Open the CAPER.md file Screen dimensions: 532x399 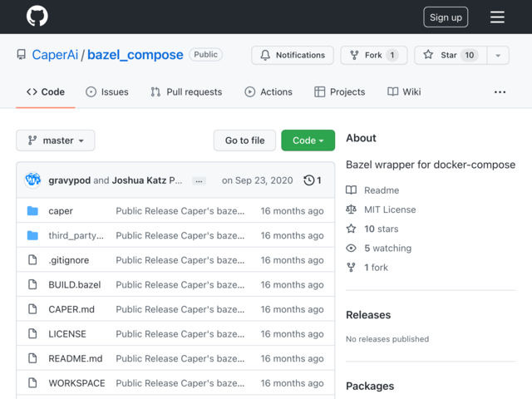[x=71, y=309]
